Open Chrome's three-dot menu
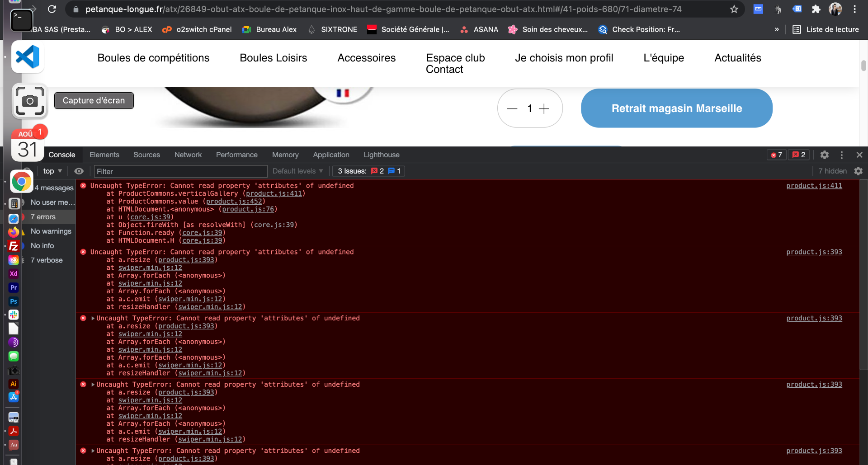Screen dimensions: 868x465 (x=854, y=9)
